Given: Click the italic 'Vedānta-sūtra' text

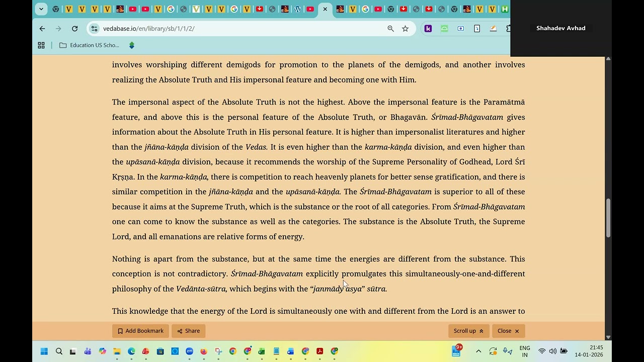Looking at the screenshot, I should [201, 289].
